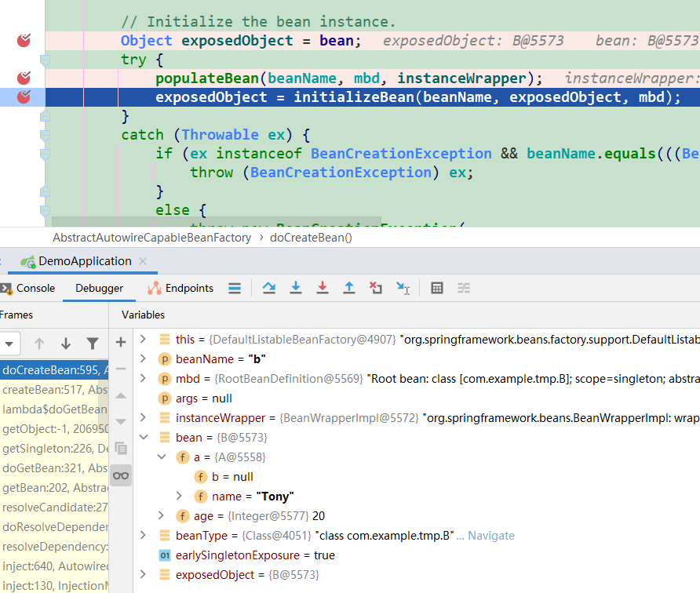
Task: Click the Step Out icon
Action: pos(349,288)
